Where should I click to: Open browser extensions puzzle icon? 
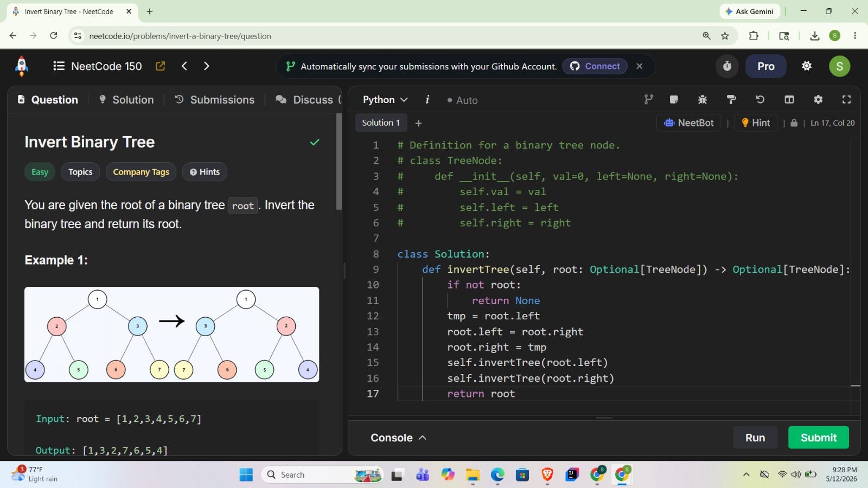(x=754, y=36)
